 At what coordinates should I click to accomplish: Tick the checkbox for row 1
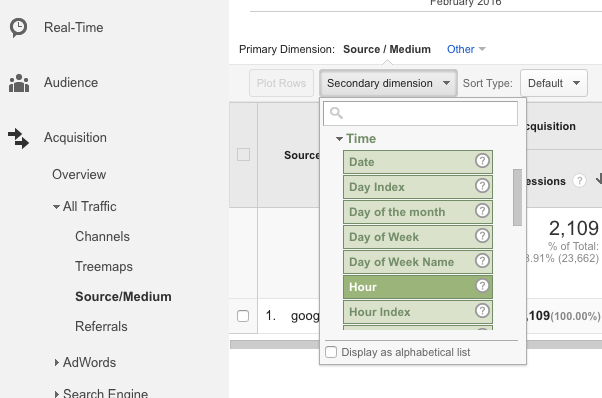243,316
